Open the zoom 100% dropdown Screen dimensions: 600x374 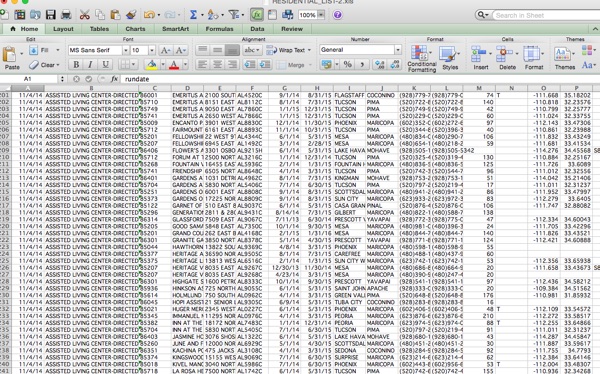tap(321, 15)
